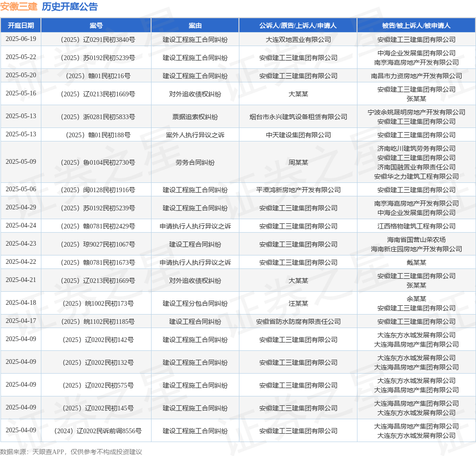This screenshot has height=456, width=476.
Task: Select the date cell 2025-05-06
Action: pyautogui.click(x=20, y=189)
